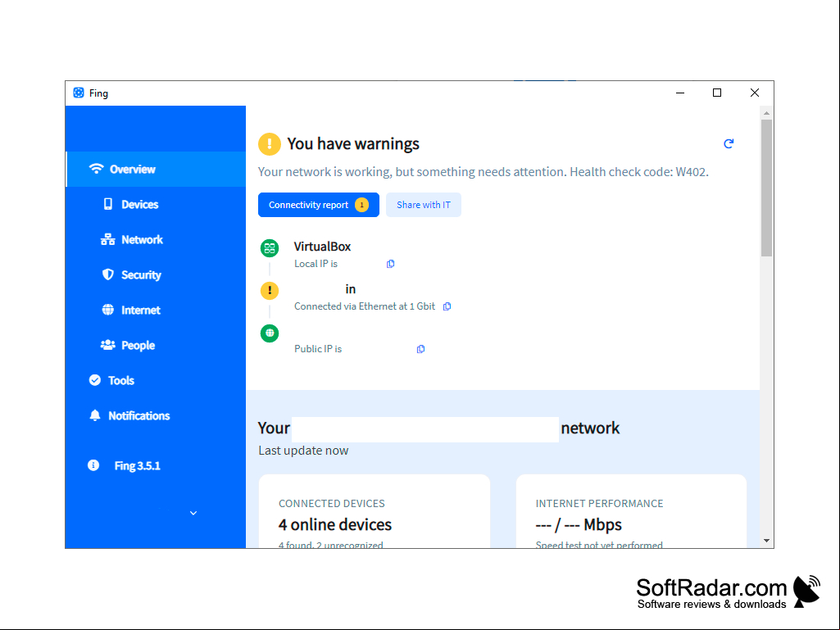Screen dimensions: 840x630
Task: Click the Overview wifi icon
Action: coord(96,169)
